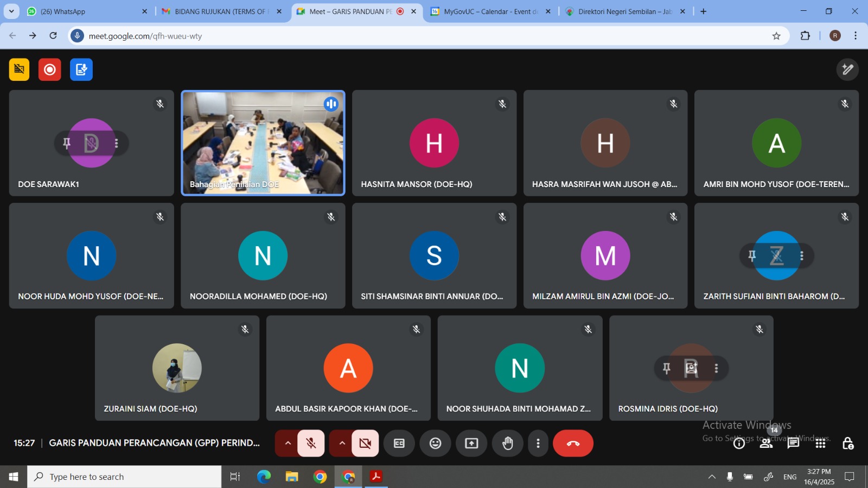Open more options for ZARITH SUFIANI tile
The height and width of the screenshot is (488, 868).
coord(802,255)
